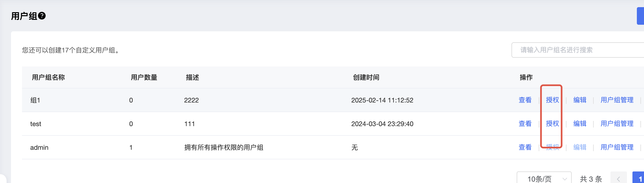Click 查看 link for test row
The width and height of the screenshot is (644, 183).
(x=525, y=124)
